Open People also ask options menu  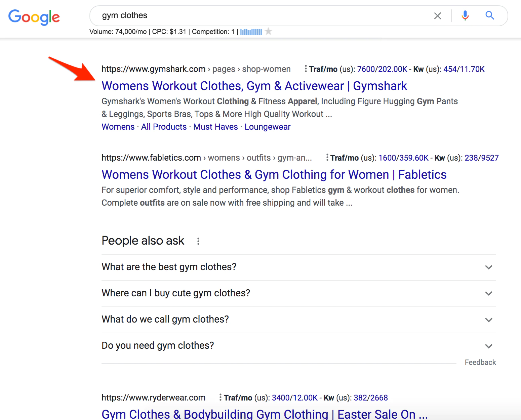[x=198, y=241]
